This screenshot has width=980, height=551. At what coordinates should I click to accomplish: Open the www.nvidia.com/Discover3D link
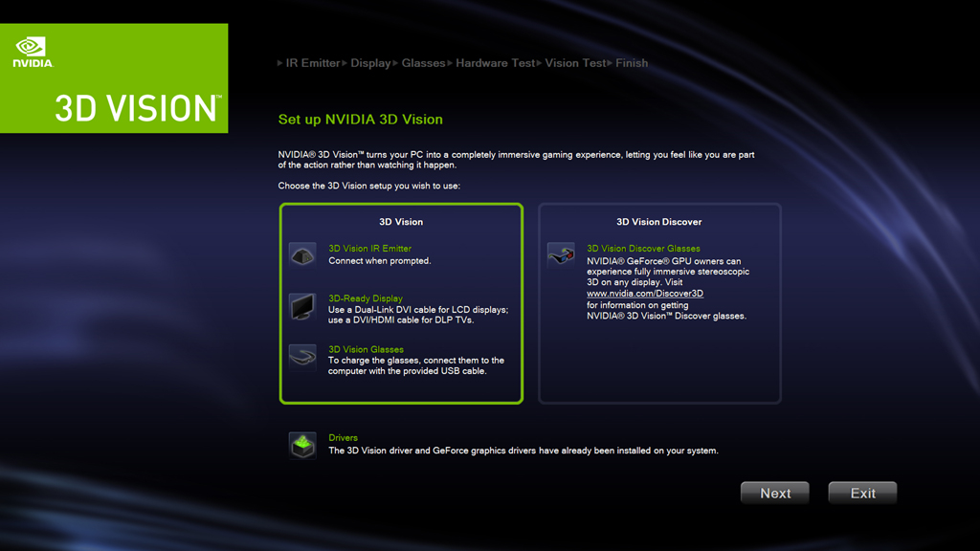[x=644, y=294]
